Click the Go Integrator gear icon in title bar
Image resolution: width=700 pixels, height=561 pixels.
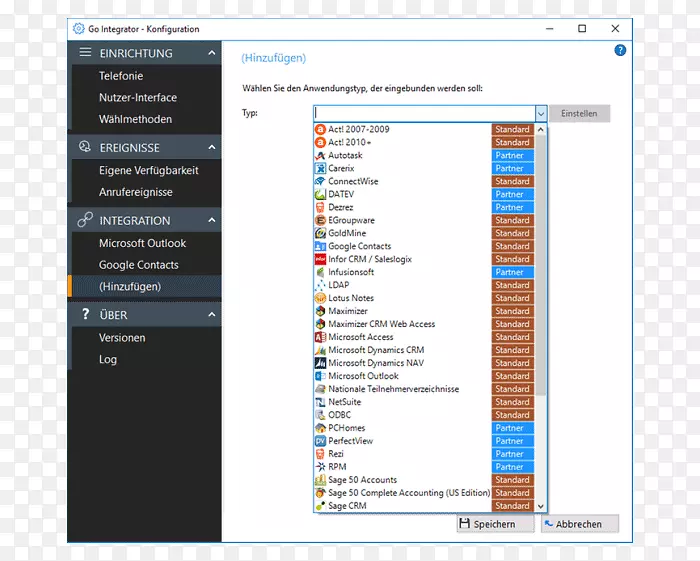click(79, 29)
